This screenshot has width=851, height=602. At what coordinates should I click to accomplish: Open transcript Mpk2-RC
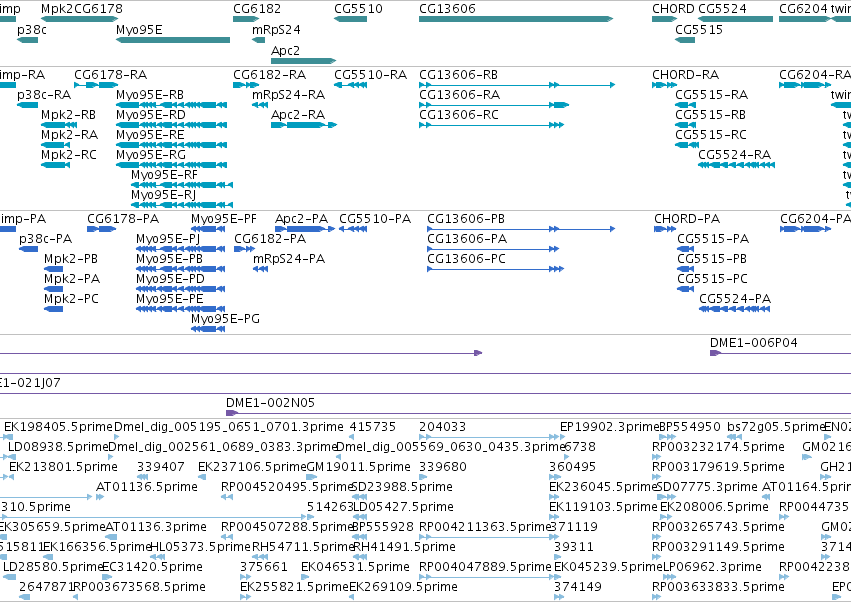coord(69,155)
